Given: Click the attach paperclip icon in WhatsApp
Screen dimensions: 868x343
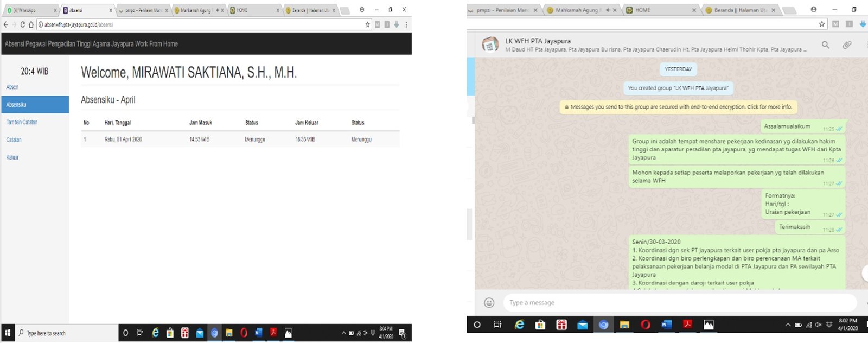Looking at the screenshot, I should [x=847, y=45].
